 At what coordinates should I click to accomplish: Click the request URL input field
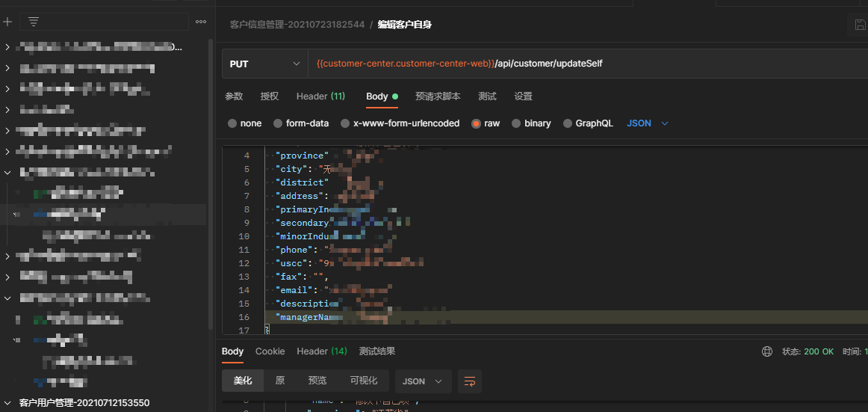click(x=588, y=64)
